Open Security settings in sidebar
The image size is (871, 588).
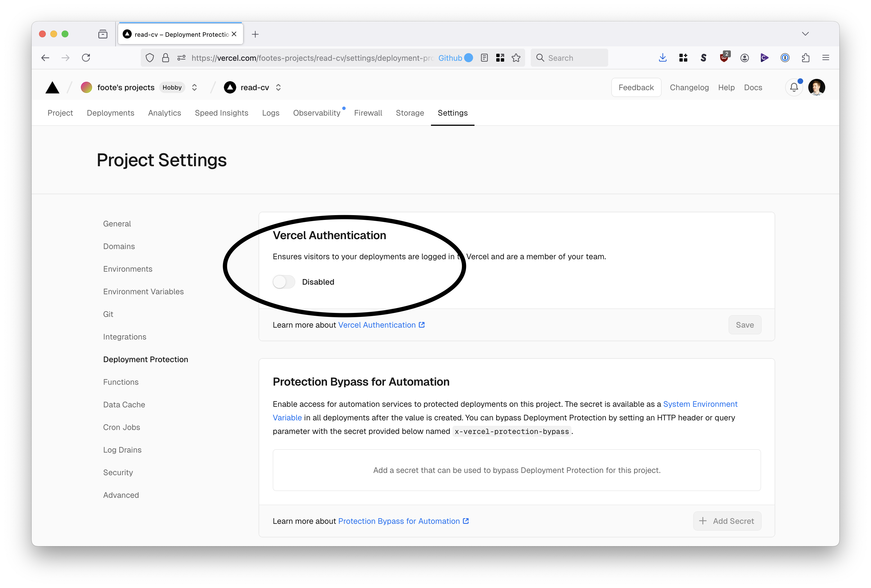click(118, 472)
